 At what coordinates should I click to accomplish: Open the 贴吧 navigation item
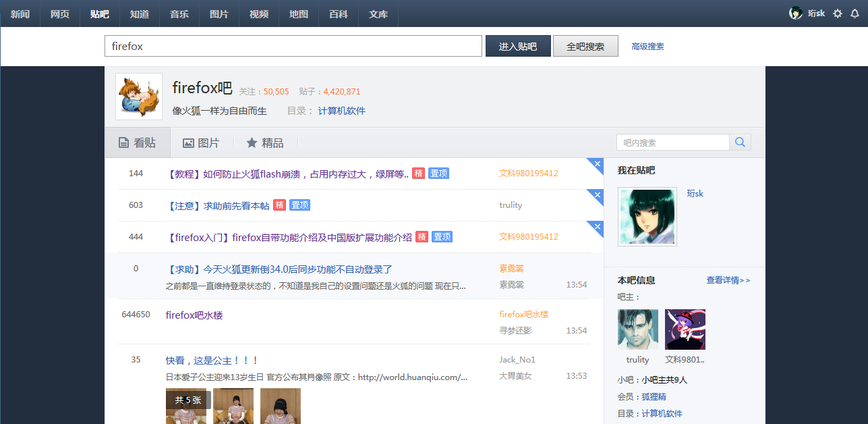coord(100,14)
